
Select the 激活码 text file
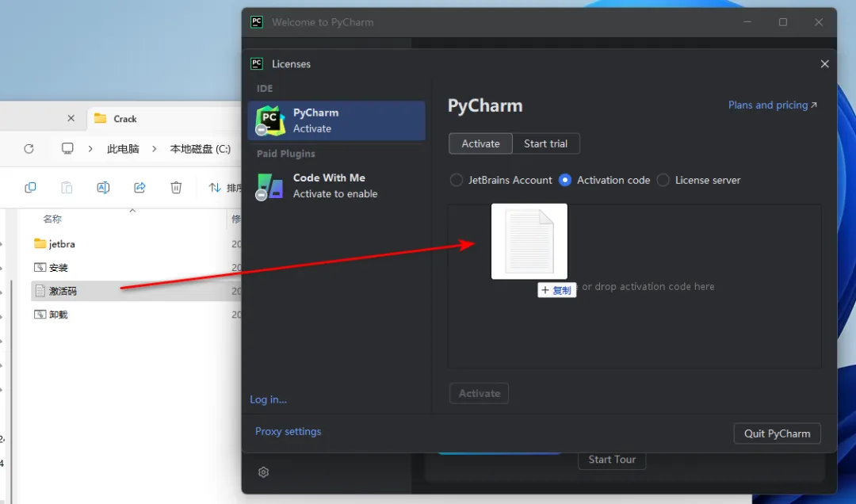coord(136,291)
